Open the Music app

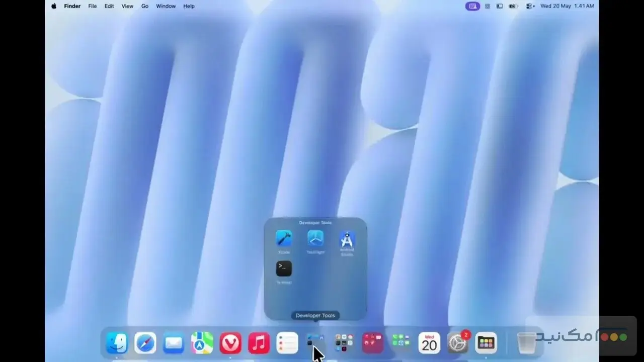pyautogui.click(x=259, y=343)
